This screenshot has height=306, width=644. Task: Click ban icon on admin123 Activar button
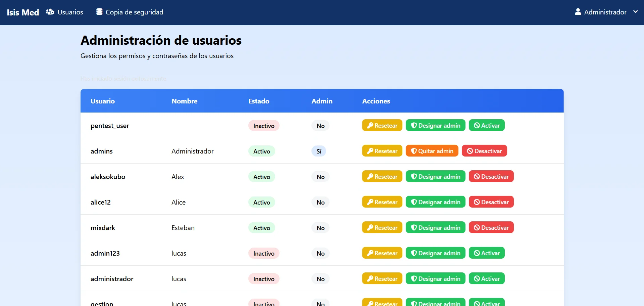point(477,253)
